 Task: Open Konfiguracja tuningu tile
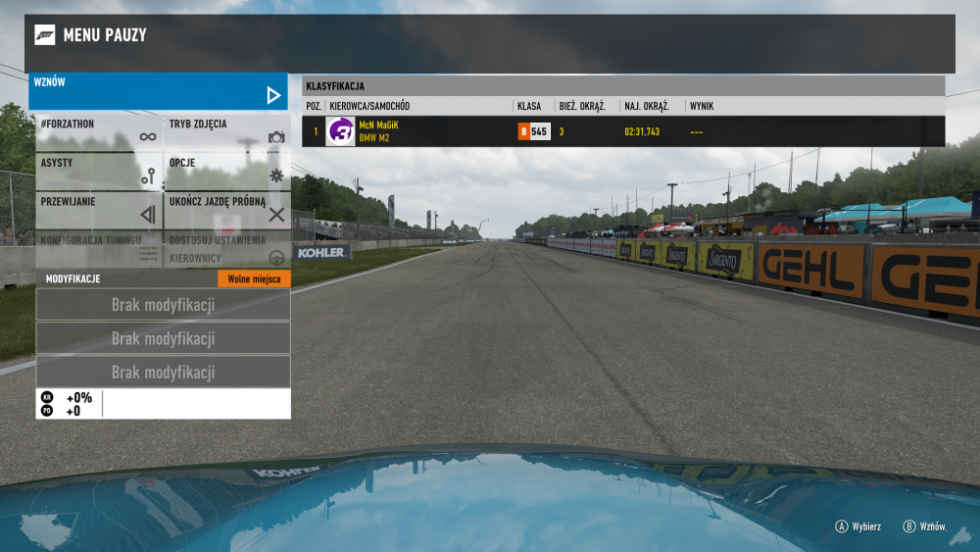tap(99, 249)
